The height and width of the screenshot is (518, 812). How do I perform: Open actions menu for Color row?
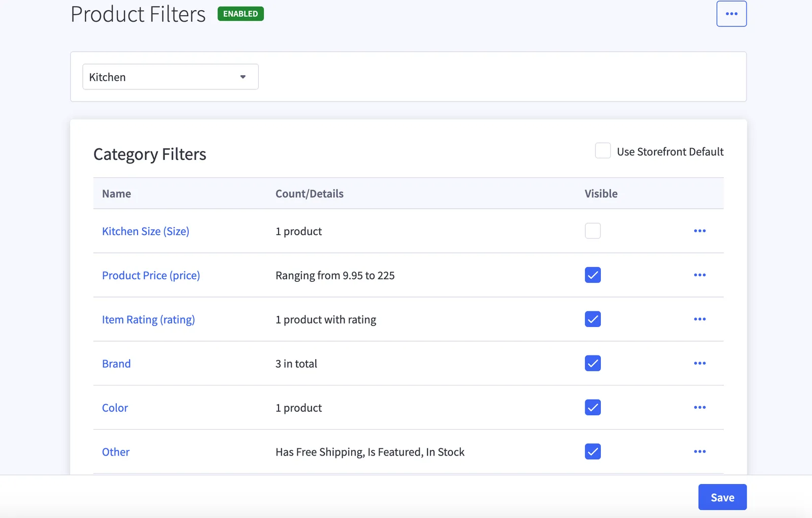(x=700, y=408)
